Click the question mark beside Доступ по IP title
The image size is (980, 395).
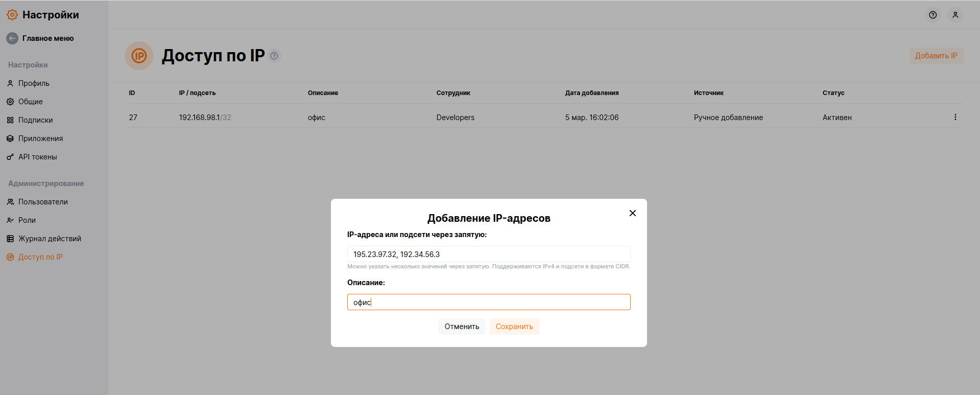point(274,56)
